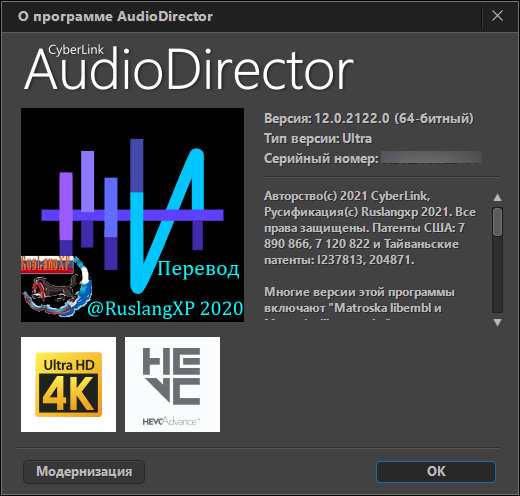Click the Серийный номер label

pos(321,158)
